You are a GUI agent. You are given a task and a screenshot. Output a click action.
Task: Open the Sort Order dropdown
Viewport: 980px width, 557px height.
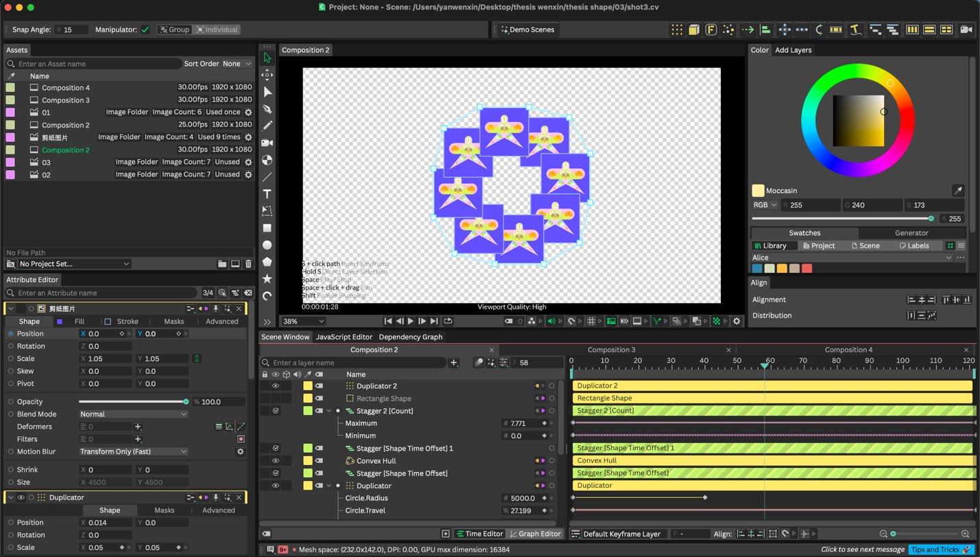click(x=237, y=64)
